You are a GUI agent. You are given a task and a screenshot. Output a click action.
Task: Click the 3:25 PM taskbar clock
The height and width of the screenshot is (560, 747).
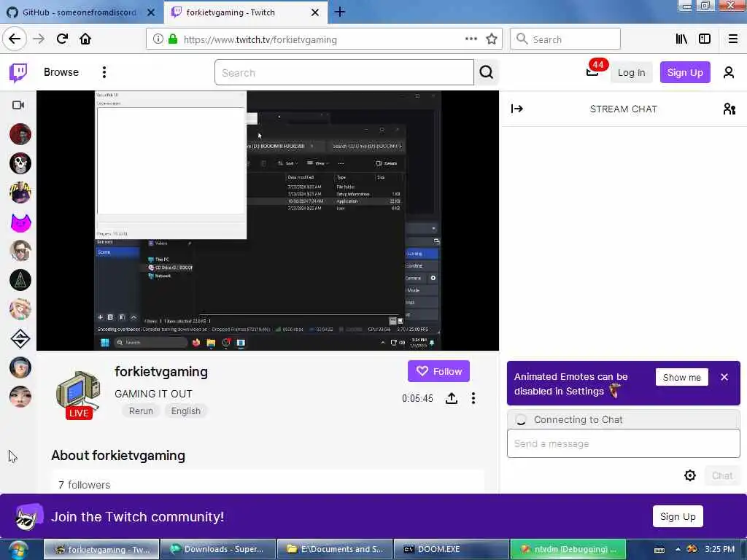pos(719,550)
